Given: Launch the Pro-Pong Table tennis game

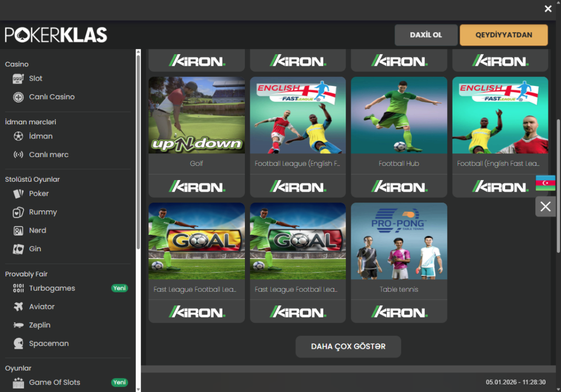Looking at the screenshot, I should 399,241.
